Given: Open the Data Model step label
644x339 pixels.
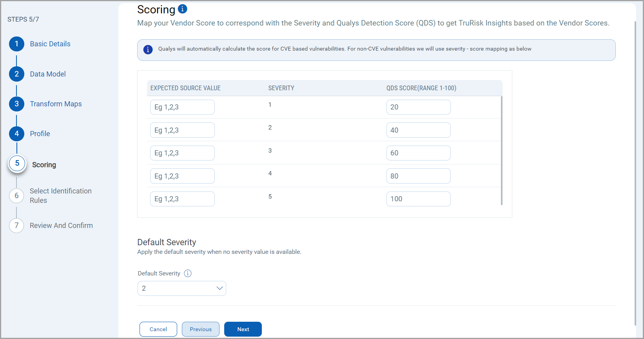Looking at the screenshot, I should 48,74.
